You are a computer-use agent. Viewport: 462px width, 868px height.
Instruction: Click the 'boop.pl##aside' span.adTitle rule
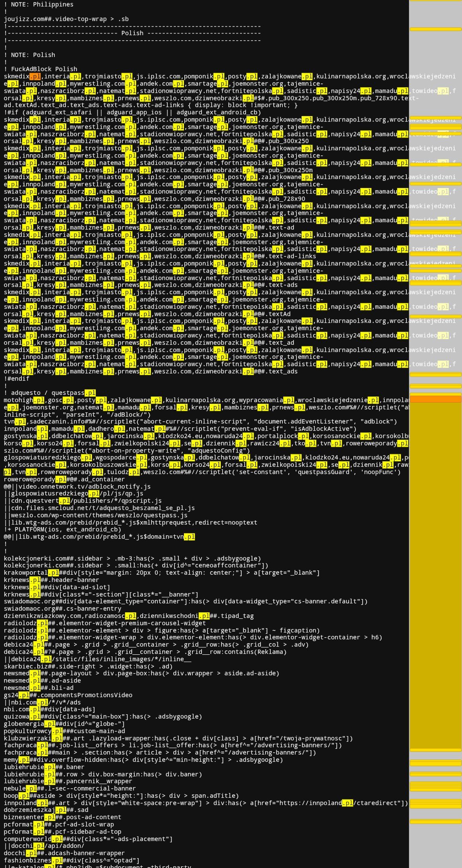click(121, 796)
